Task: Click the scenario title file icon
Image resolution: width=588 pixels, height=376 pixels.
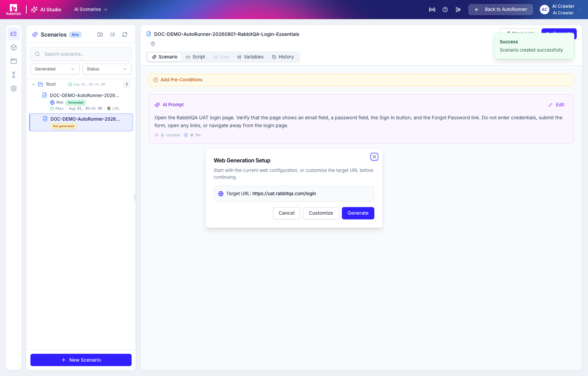Action: [149, 34]
